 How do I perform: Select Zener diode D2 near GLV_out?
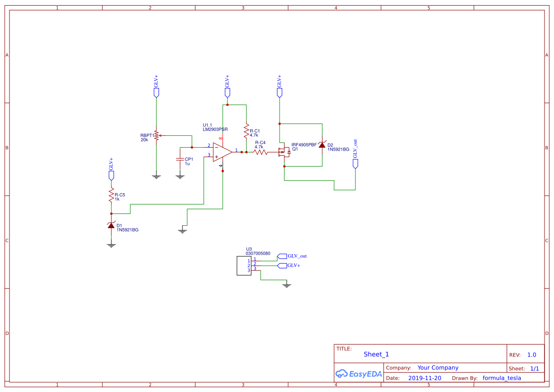coord(322,145)
